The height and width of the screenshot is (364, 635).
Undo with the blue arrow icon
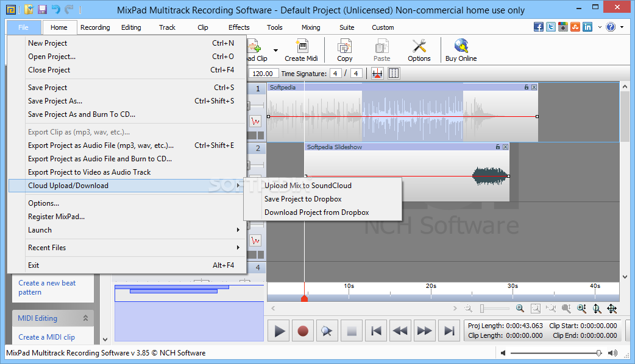coord(56,9)
